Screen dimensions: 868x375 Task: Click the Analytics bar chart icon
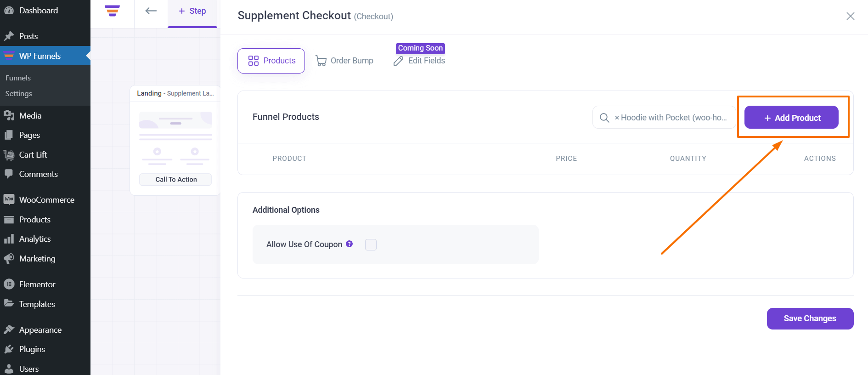(9, 239)
